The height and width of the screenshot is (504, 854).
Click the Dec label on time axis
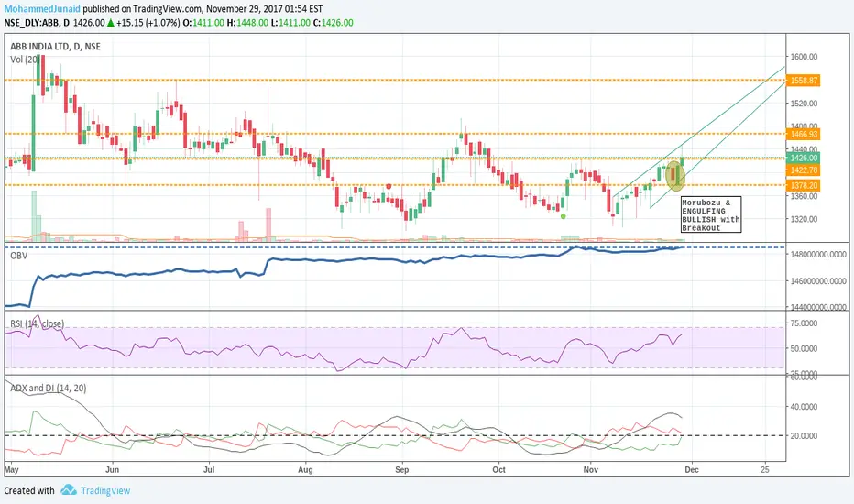pyautogui.click(x=692, y=469)
